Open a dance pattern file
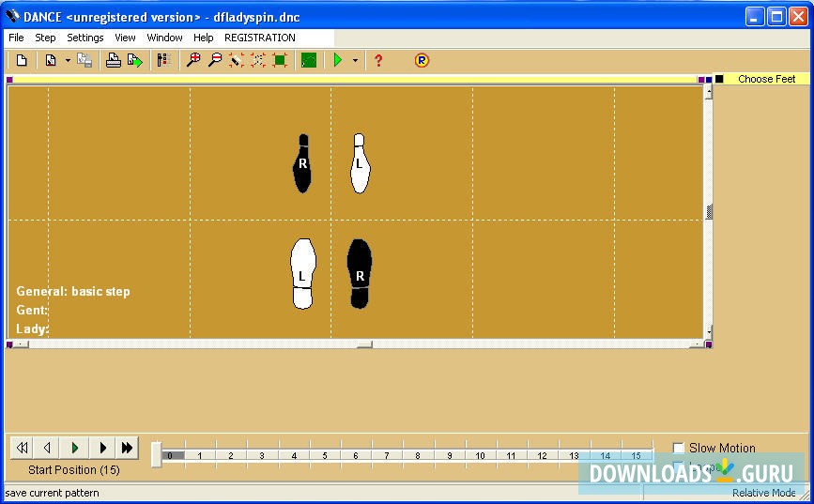This screenshot has width=814, height=504. [51, 61]
